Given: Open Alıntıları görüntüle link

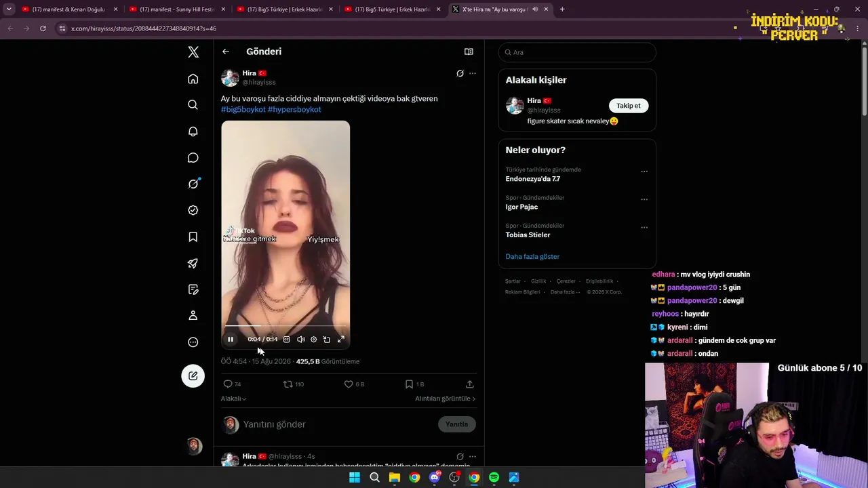Looking at the screenshot, I should (x=446, y=399).
